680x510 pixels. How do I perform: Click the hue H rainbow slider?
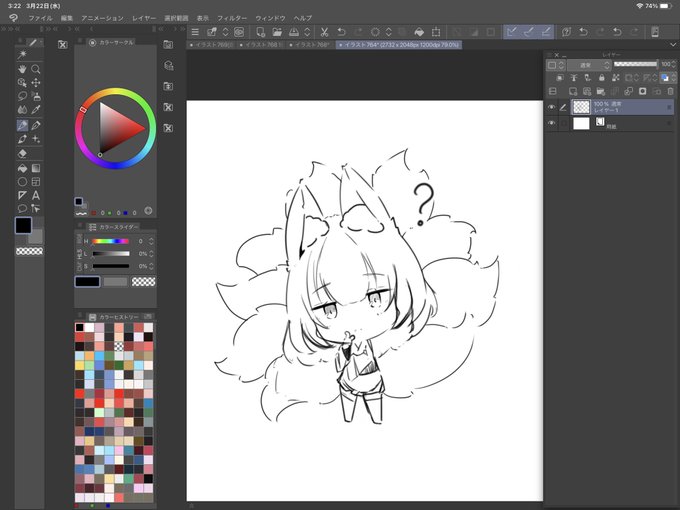click(x=111, y=241)
